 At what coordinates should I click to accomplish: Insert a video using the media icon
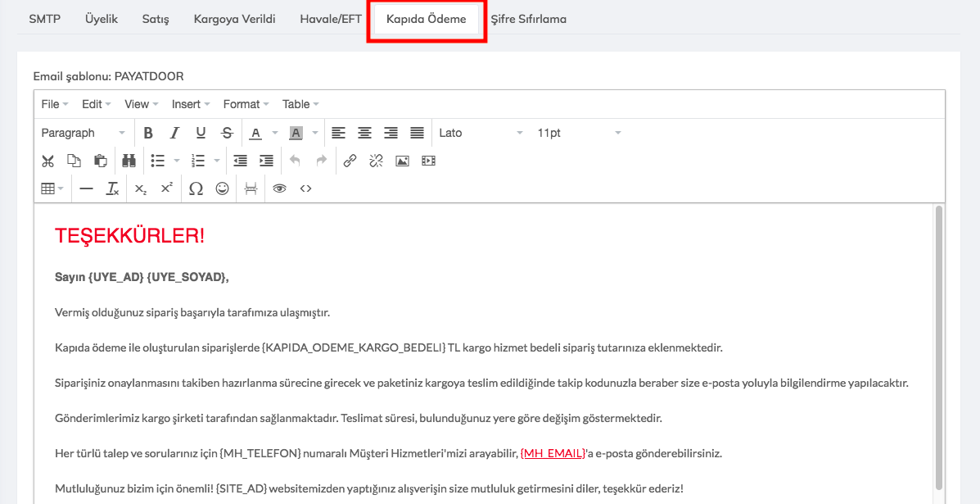pos(428,161)
